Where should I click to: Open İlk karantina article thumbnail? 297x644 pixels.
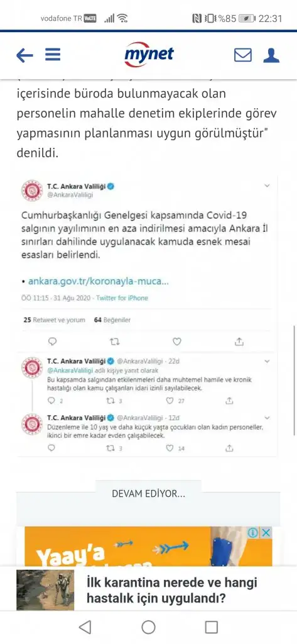(46, 590)
